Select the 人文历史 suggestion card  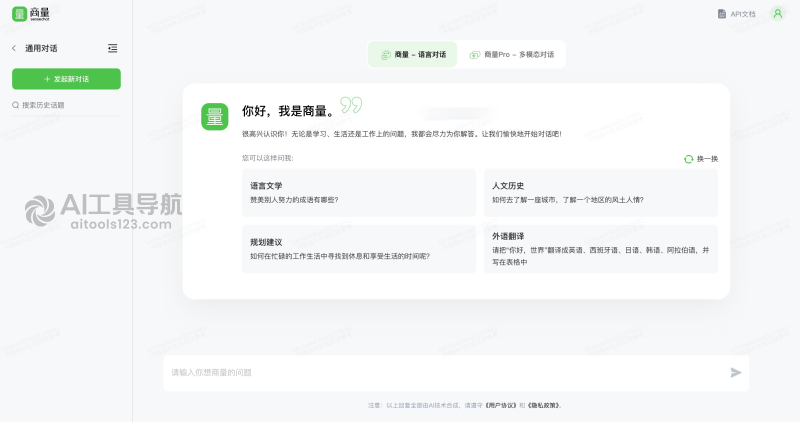601,192
